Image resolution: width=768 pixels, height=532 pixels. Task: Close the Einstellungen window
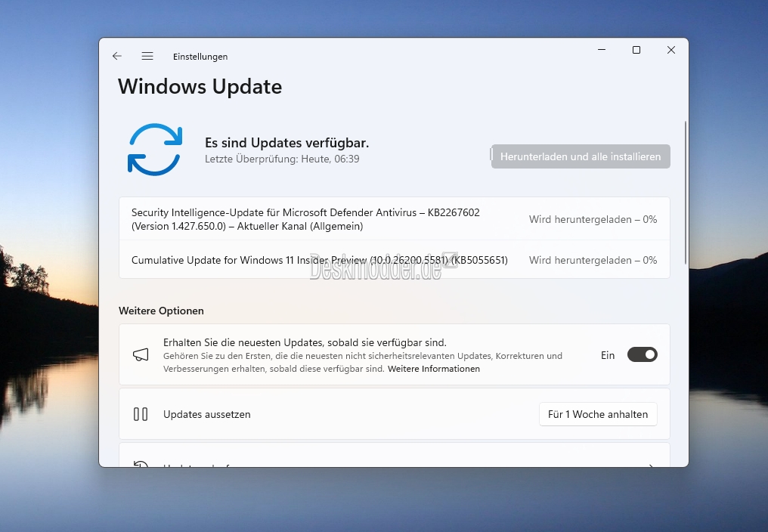pyautogui.click(x=671, y=50)
